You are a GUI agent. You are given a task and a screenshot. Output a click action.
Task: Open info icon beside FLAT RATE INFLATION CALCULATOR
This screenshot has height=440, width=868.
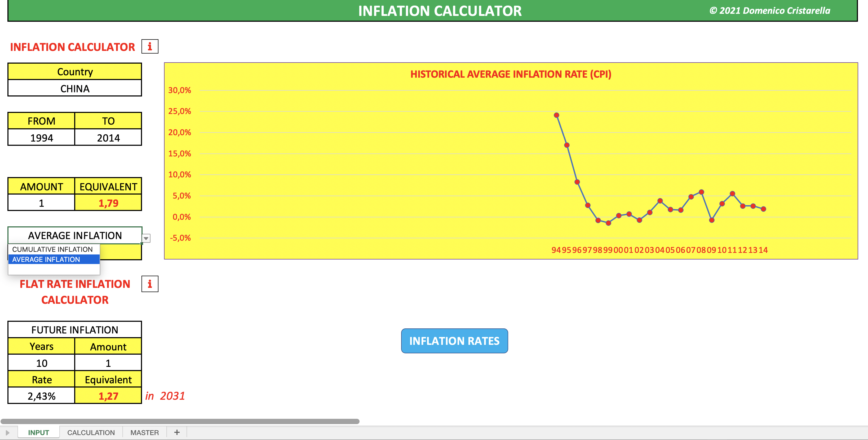tap(150, 284)
